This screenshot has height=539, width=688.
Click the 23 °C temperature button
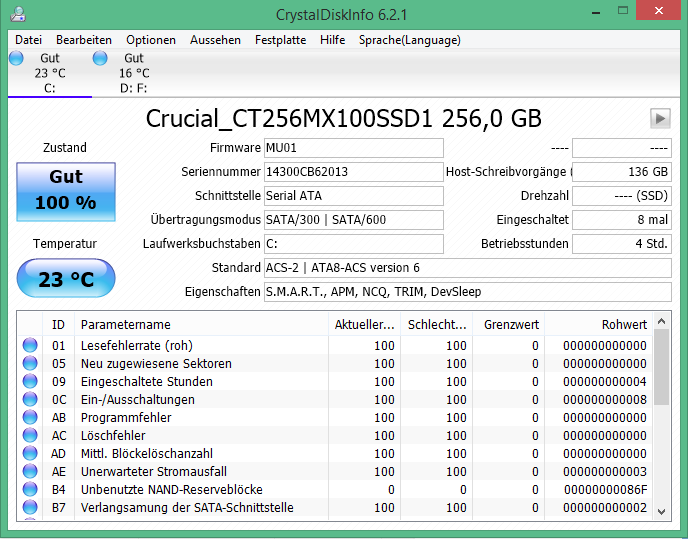point(66,278)
